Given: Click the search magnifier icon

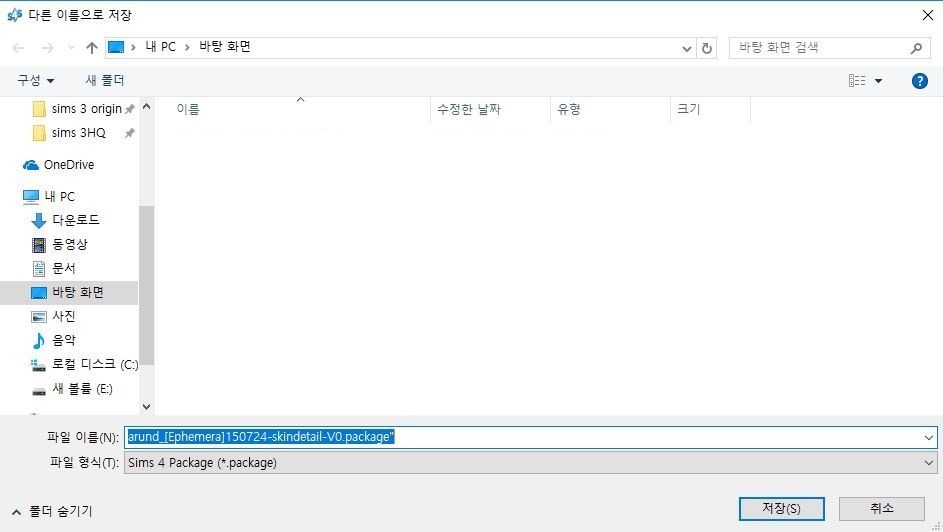Looking at the screenshot, I should click(x=916, y=48).
